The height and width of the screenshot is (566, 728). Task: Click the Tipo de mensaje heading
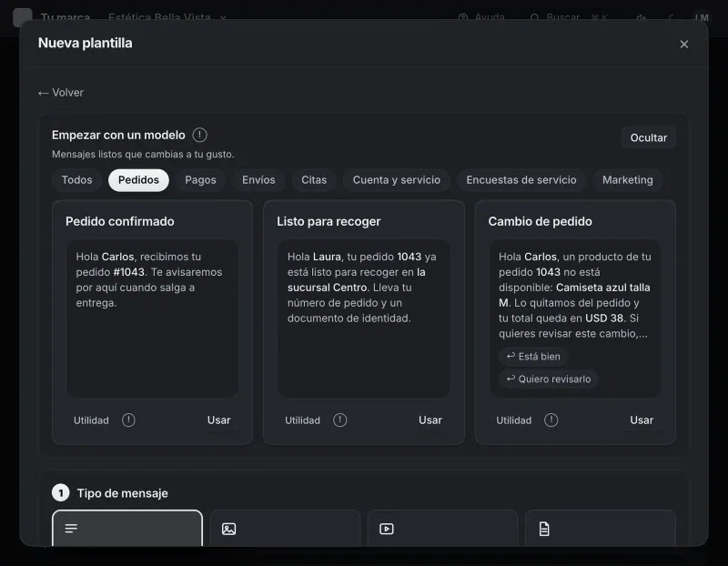(123, 493)
